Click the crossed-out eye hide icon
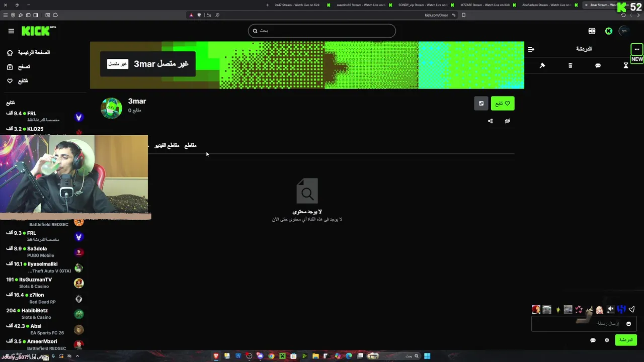Image resolution: width=644 pixels, height=362 pixels. point(507,121)
